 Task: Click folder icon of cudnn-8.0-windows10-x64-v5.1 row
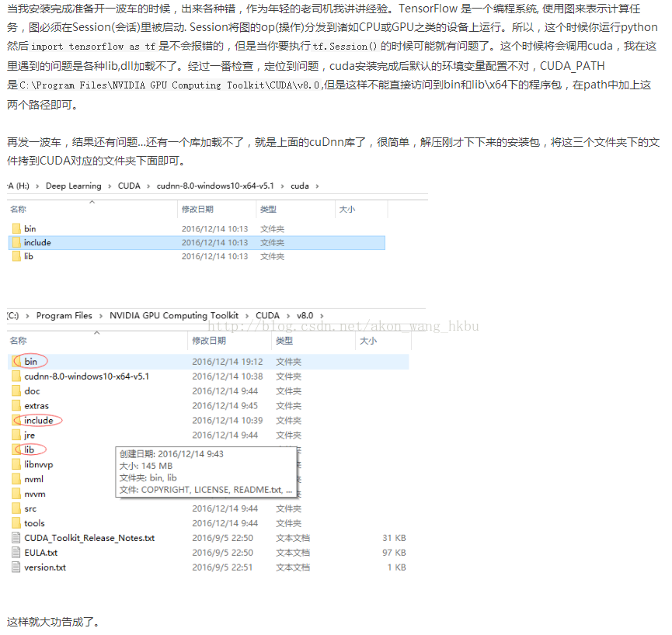pos(16,376)
